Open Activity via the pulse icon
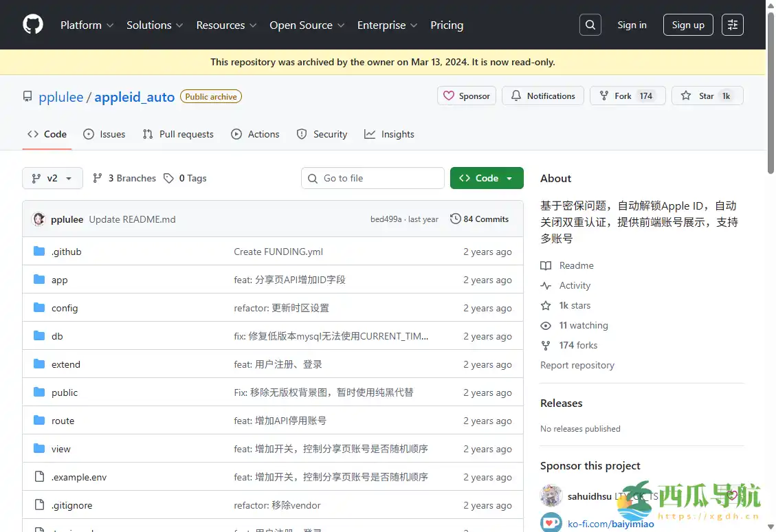 point(545,285)
